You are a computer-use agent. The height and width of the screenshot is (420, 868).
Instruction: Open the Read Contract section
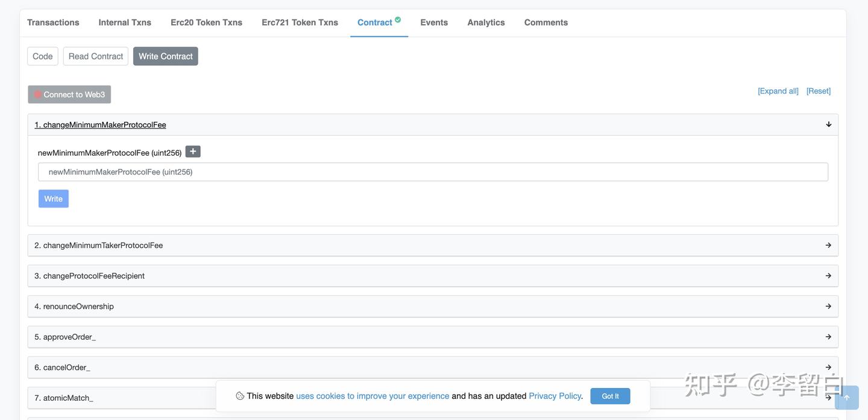tap(96, 56)
